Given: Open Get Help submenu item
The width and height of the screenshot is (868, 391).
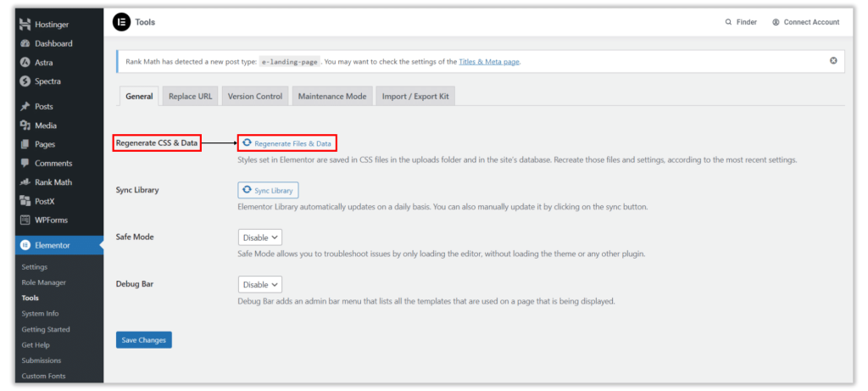Looking at the screenshot, I should click(x=36, y=344).
